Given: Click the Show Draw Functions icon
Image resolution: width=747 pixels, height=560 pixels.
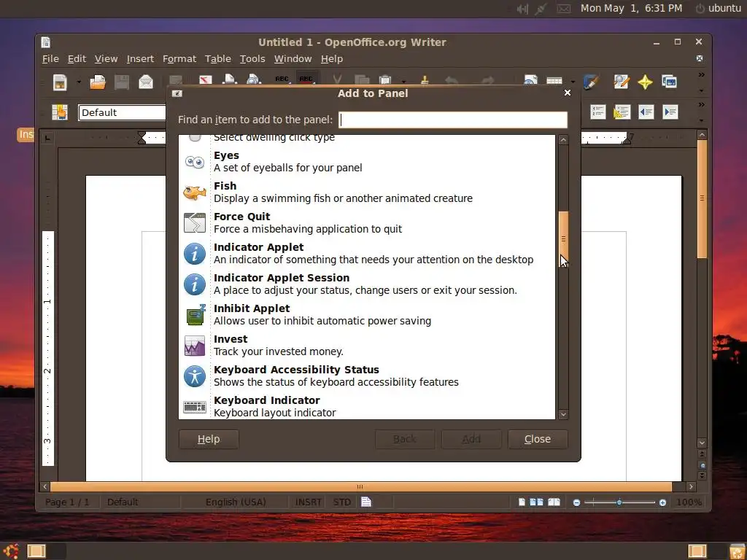Looking at the screenshot, I should [x=591, y=82].
